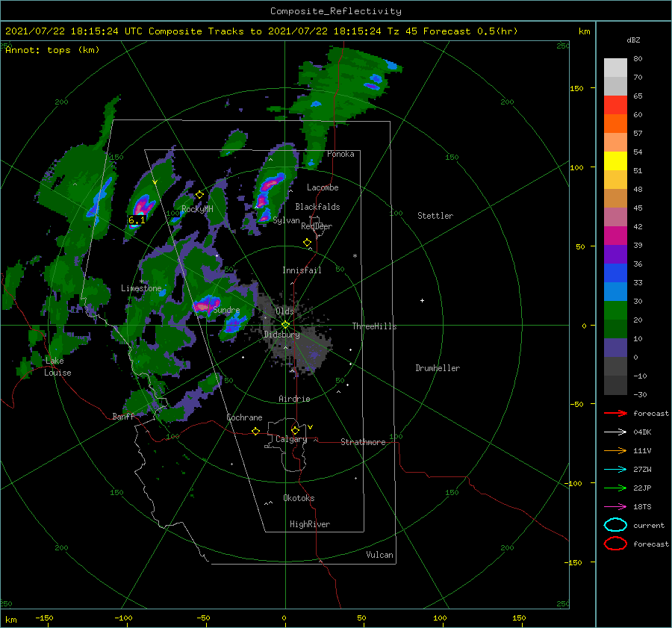Viewport: 672px width, 628px height.
Task: Click the Vulcan city label
Action: click(379, 555)
